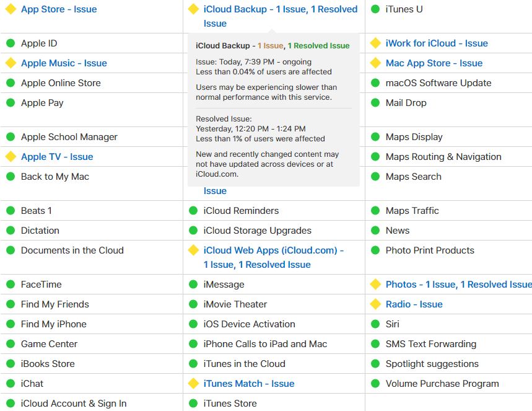Click green status dot next to Apple Online Store
The height and width of the screenshot is (411, 532).
pos(11,83)
